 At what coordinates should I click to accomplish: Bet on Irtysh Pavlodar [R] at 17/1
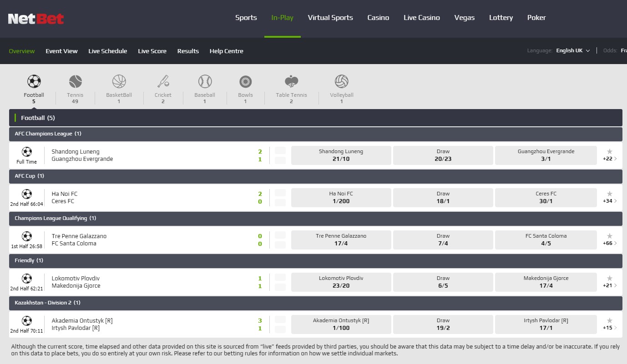(546, 324)
